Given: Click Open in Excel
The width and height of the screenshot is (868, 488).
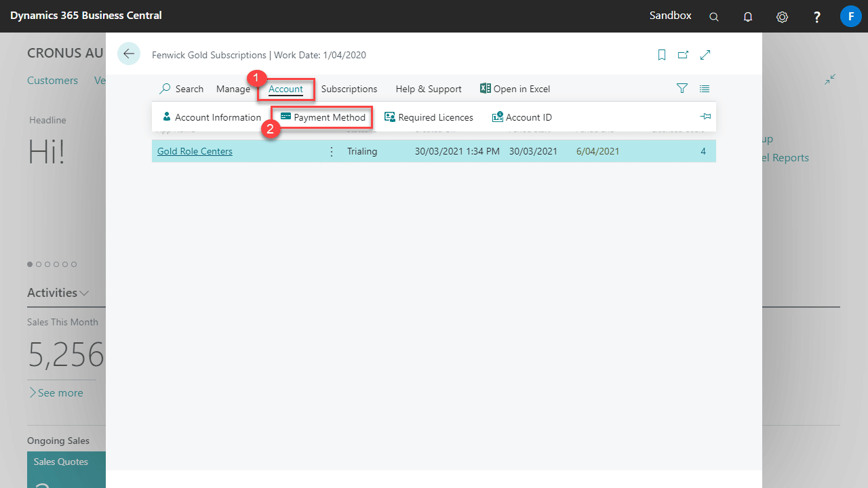Looking at the screenshot, I should 515,89.
